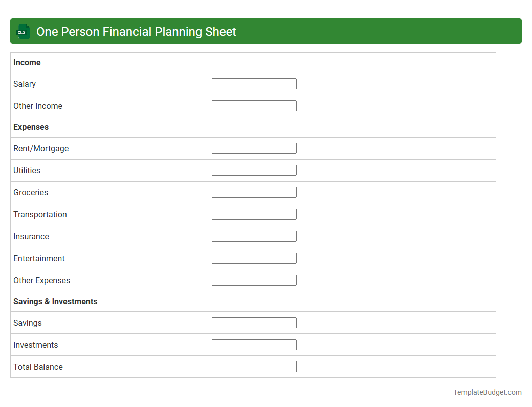This screenshot has width=532, height=407.
Task: Open the TemplateBudget.com link
Action: point(487,392)
